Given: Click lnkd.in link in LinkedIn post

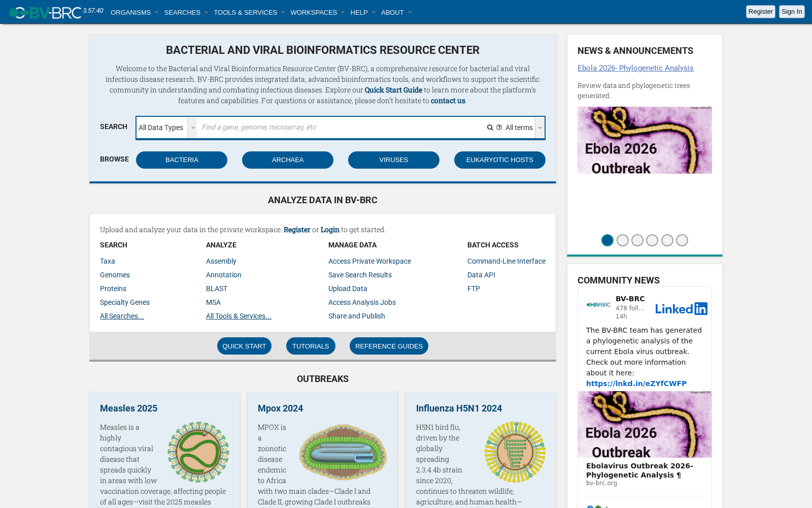Looking at the screenshot, I should click(x=636, y=384).
